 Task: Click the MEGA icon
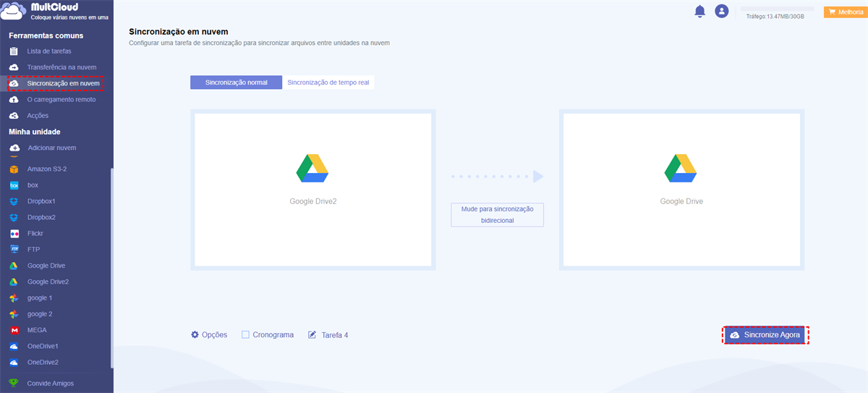tap(14, 330)
